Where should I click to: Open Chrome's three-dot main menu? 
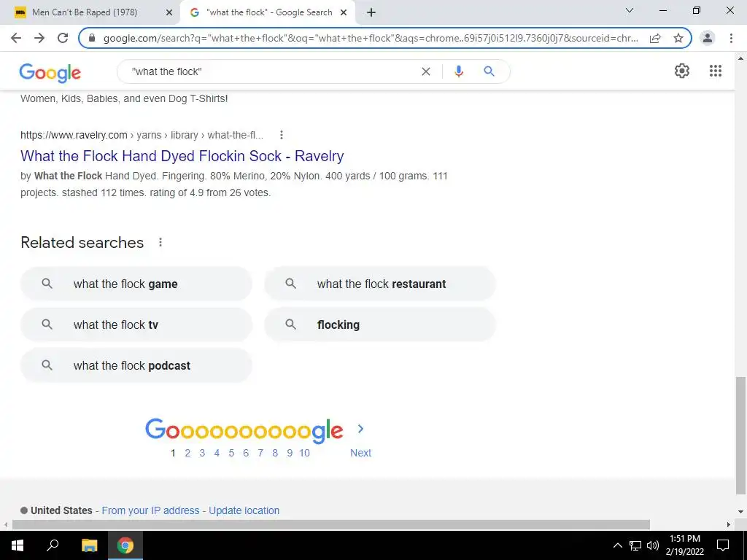click(731, 38)
